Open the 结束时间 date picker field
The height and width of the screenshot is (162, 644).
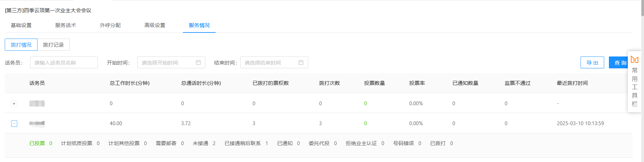point(270,63)
